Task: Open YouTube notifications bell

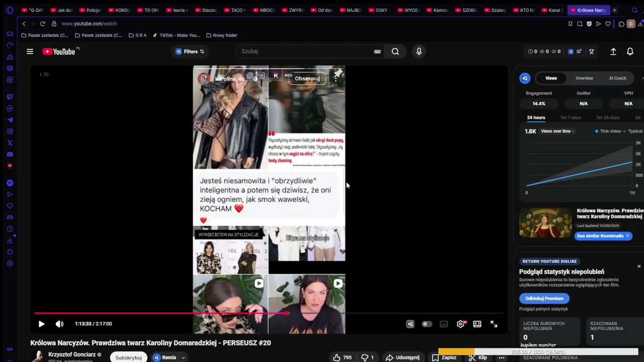Action: coord(630,51)
